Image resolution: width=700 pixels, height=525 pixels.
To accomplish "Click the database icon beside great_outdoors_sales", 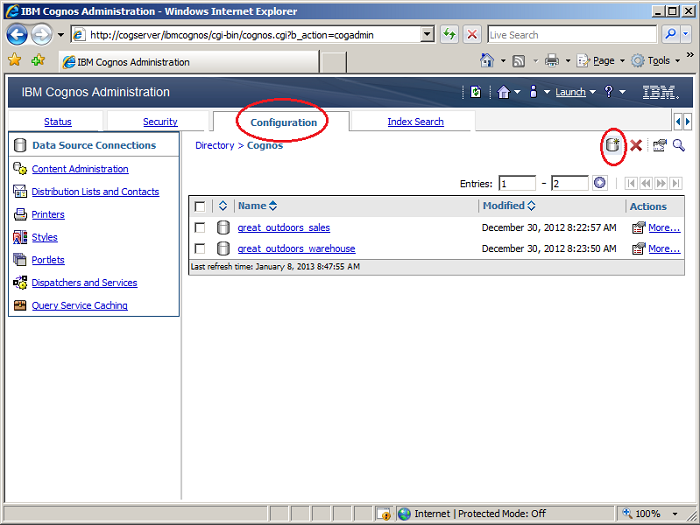I will coord(223,228).
